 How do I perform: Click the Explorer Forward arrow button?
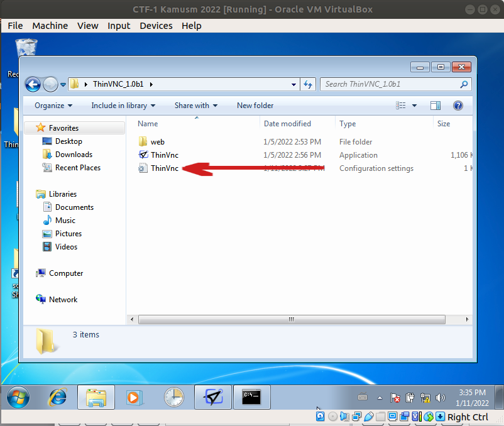pos(50,84)
